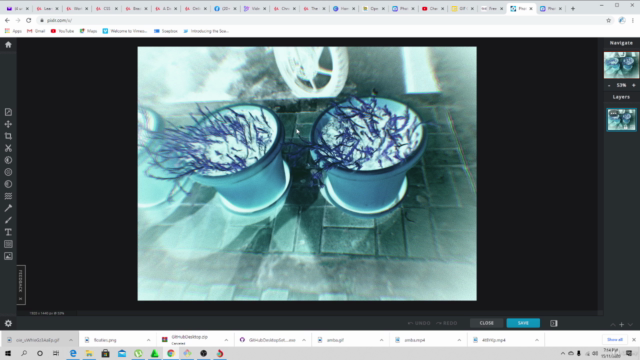
Task: Open the Maps bookmark
Action: [88, 31]
